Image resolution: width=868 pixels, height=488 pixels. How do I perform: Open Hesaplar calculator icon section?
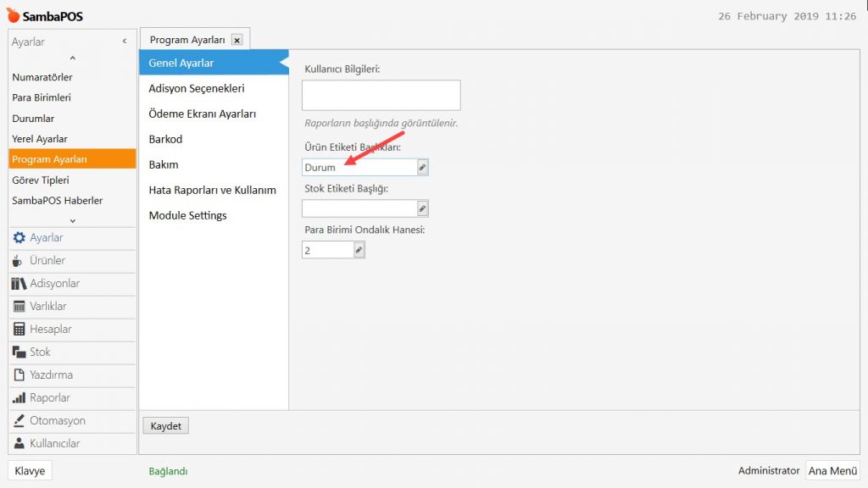(x=19, y=330)
